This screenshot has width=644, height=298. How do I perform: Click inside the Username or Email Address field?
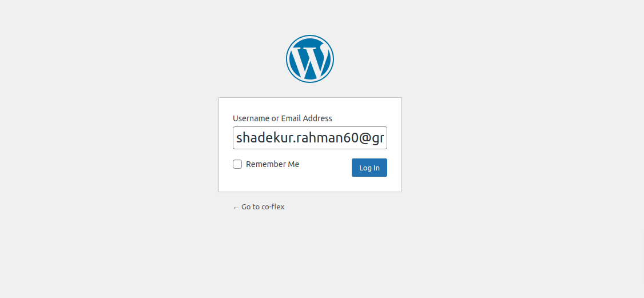(309, 138)
